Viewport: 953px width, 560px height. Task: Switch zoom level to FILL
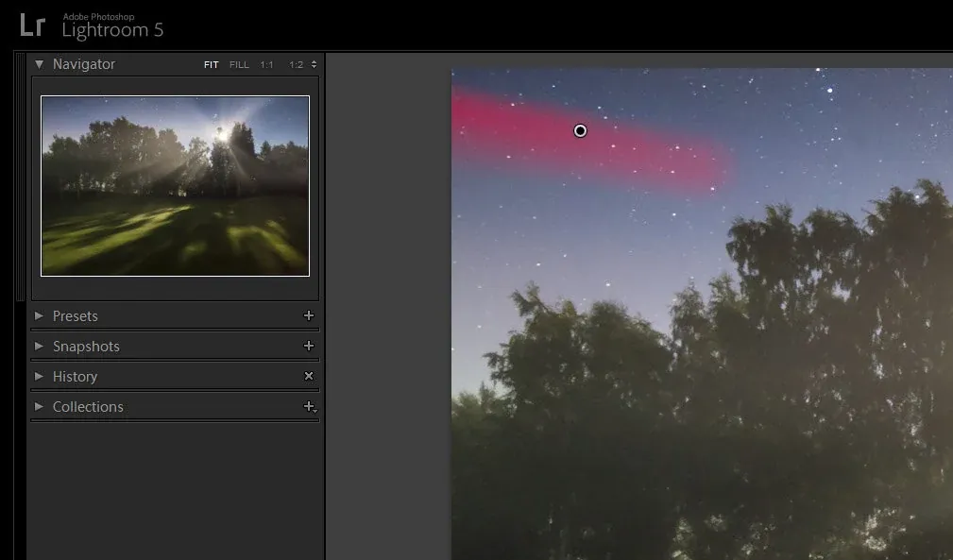pos(239,65)
